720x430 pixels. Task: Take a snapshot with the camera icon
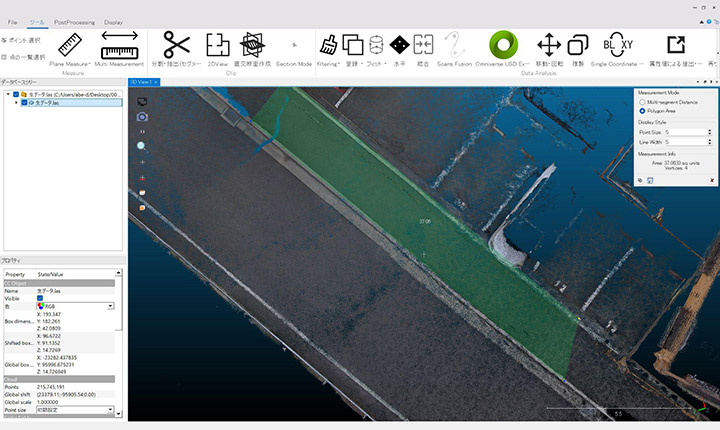pyautogui.click(x=142, y=117)
